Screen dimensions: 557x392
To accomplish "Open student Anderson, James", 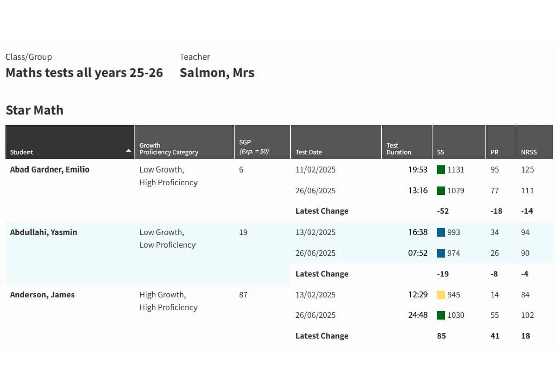I will click(42, 295).
